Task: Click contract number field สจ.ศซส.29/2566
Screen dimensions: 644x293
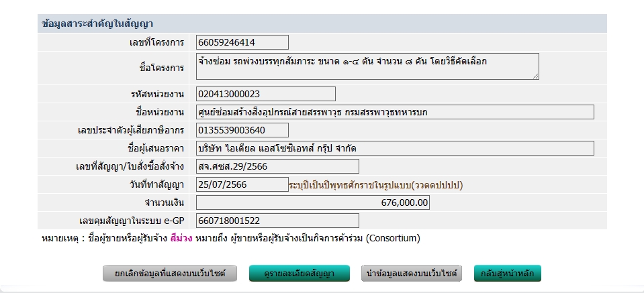Action: [277, 166]
